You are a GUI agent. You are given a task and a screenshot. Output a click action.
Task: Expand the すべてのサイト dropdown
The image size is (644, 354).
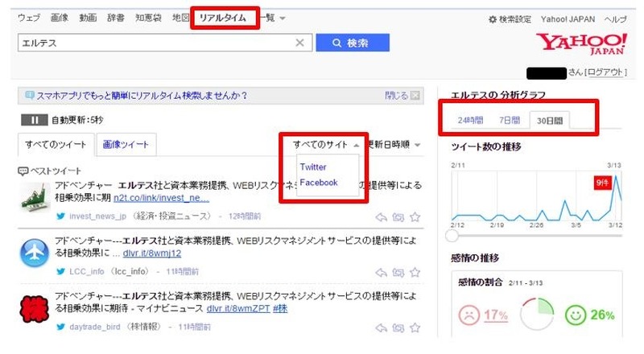click(326, 145)
